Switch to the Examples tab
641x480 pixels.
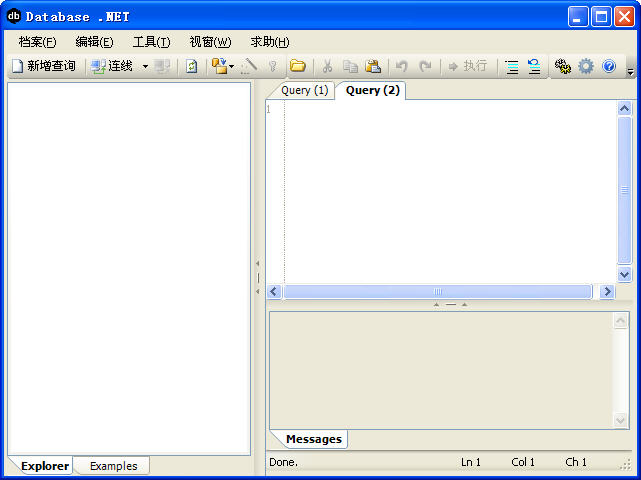(x=113, y=466)
